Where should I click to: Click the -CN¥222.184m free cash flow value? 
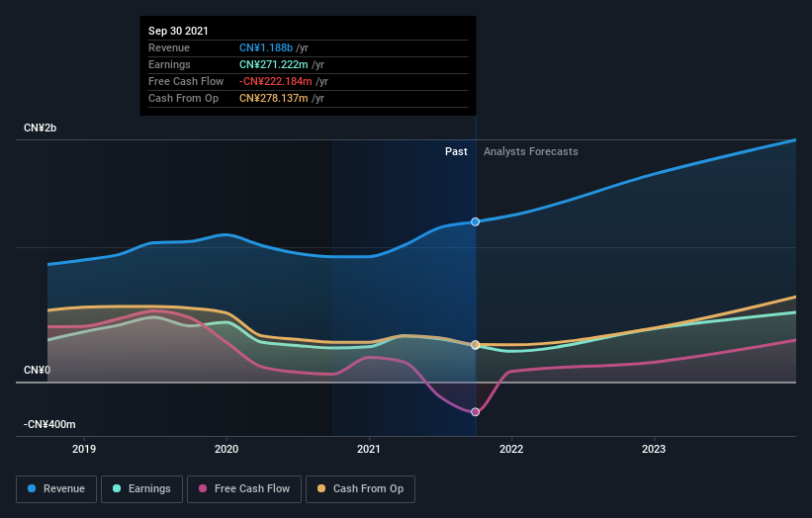pos(276,81)
